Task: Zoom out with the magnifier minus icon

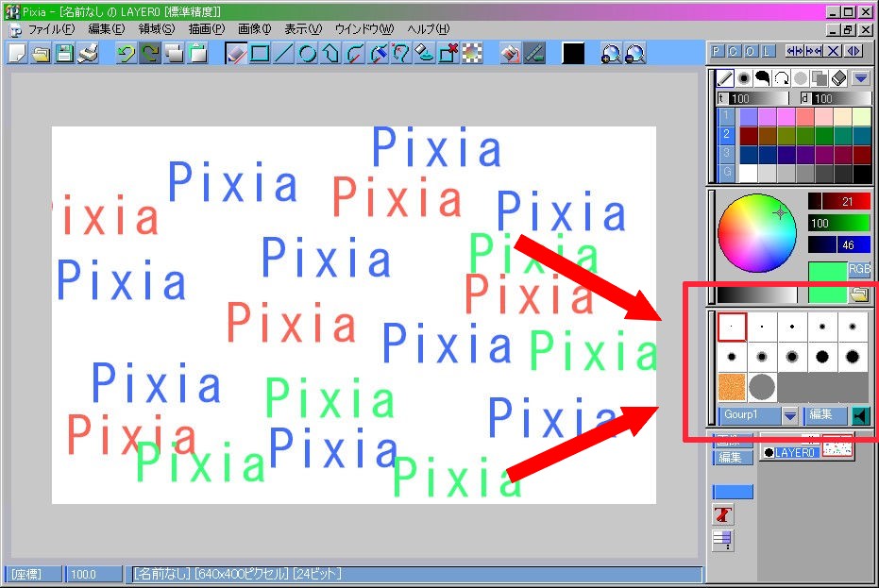Action: click(x=634, y=54)
